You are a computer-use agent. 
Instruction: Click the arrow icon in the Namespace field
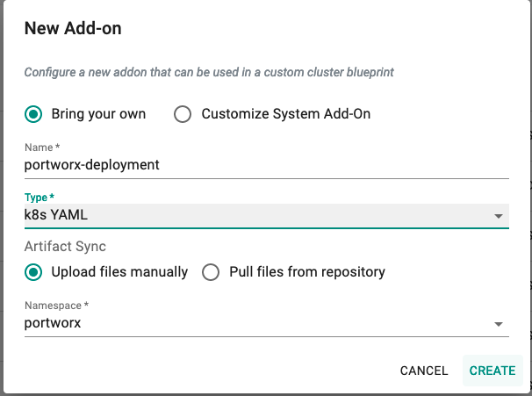(499, 324)
